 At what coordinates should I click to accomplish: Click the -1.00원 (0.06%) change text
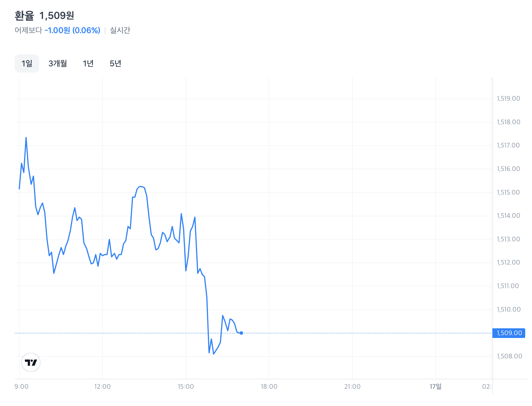pos(73,30)
